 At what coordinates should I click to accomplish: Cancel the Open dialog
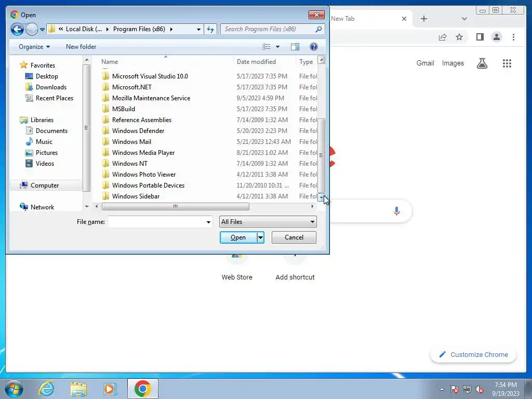[294, 237]
